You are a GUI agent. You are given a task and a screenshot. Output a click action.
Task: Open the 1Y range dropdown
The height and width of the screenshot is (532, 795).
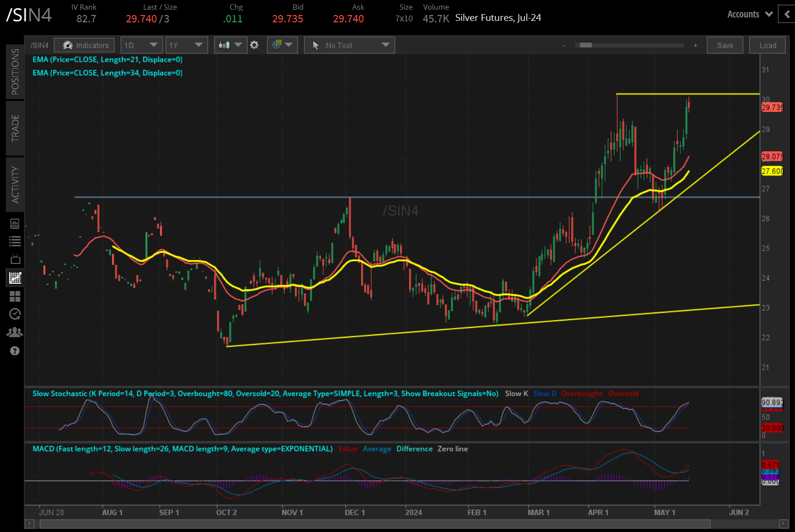[186, 45]
